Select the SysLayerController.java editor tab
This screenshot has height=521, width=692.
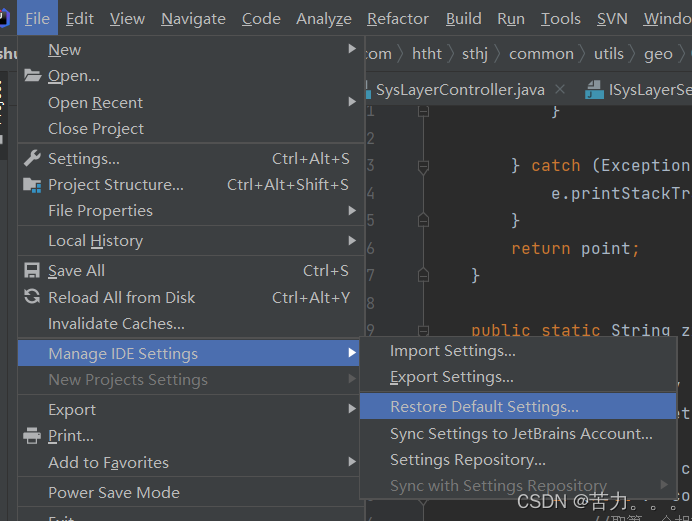click(460, 90)
